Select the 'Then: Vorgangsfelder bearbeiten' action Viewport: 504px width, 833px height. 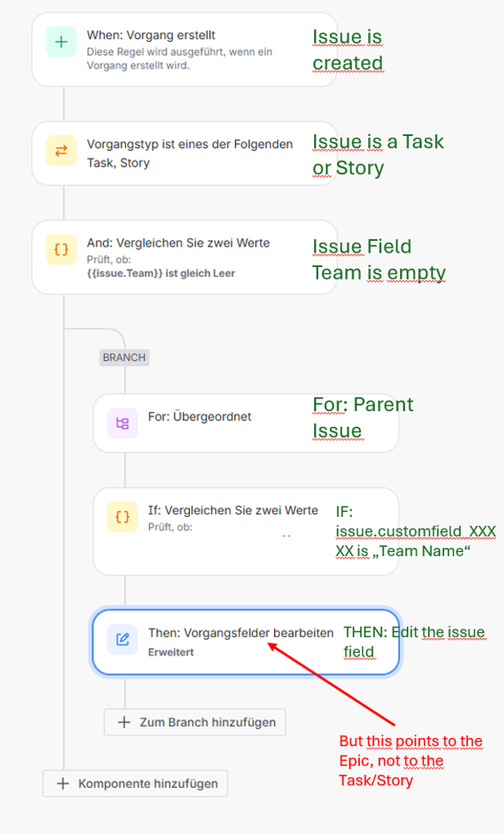pos(246,642)
